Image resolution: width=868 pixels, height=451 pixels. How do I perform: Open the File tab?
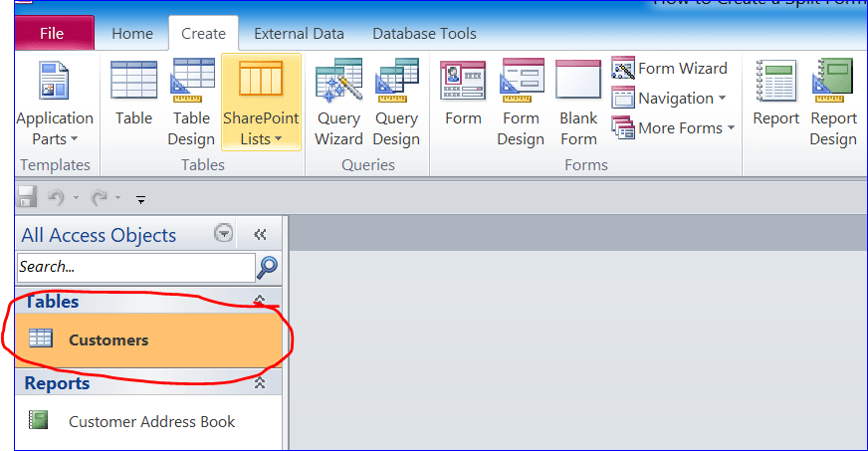click(x=53, y=33)
